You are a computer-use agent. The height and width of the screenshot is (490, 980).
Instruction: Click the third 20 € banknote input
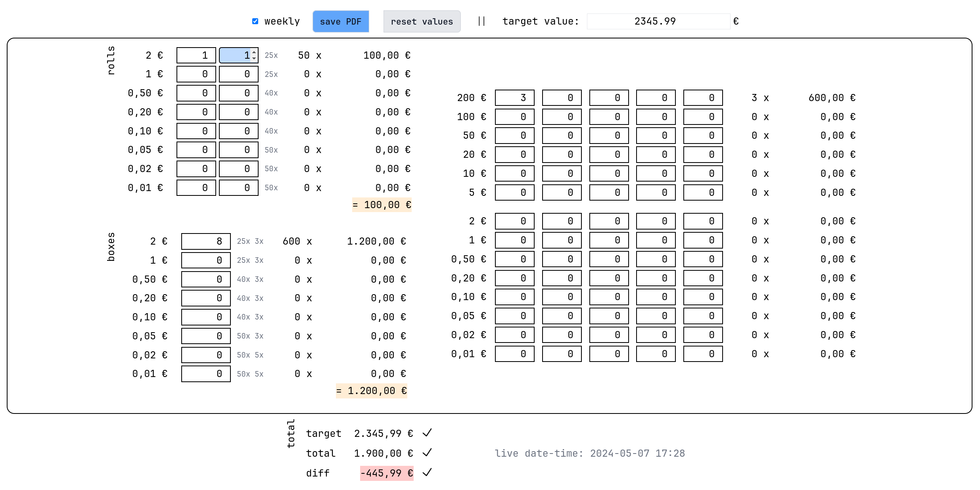609,155
